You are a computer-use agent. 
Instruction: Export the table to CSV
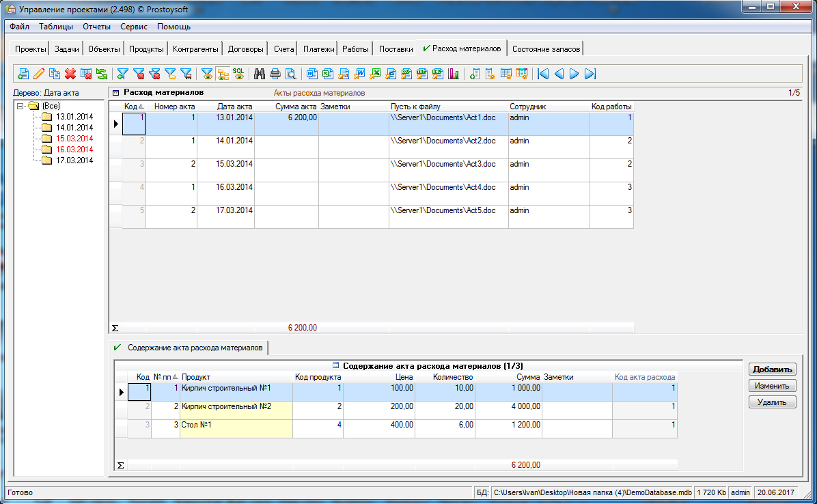pos(406,74)
